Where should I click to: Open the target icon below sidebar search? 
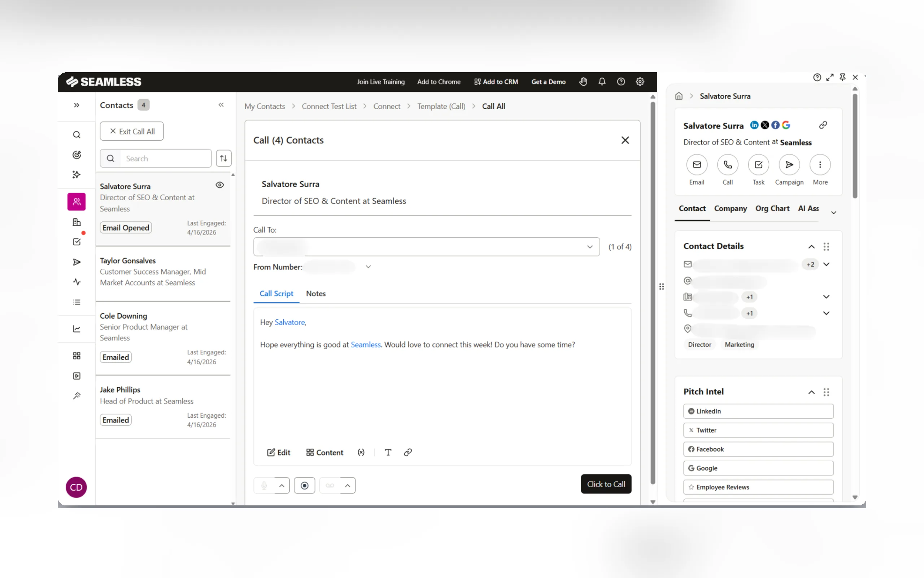[77, 155]
